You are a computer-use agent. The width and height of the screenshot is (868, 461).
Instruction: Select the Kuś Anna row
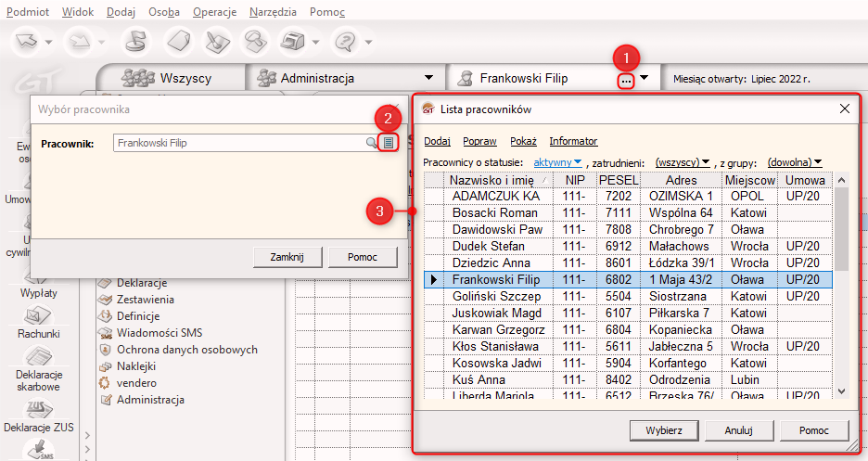629,379
